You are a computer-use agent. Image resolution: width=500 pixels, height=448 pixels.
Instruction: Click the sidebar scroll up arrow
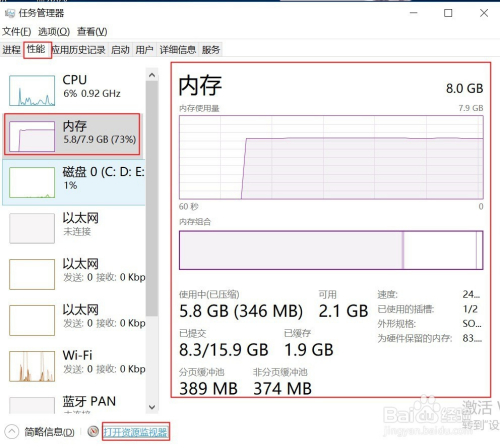[x=152, y=75]
